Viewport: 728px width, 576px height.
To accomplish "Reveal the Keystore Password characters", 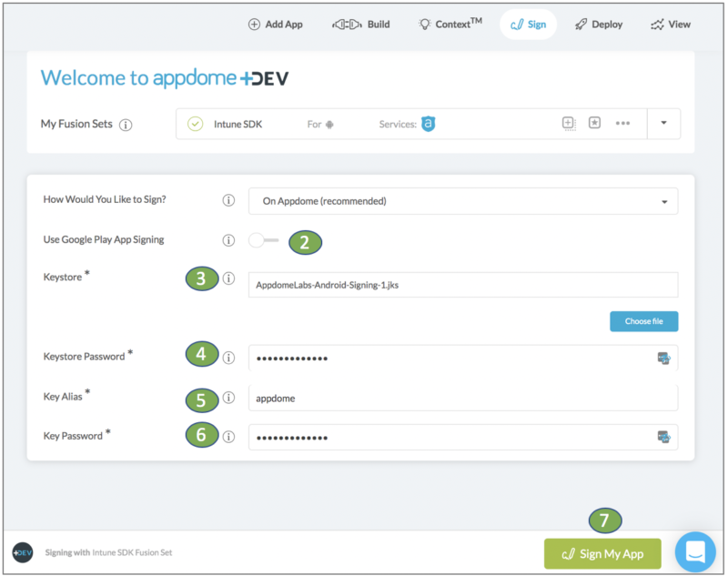I will tap(665, 357).
